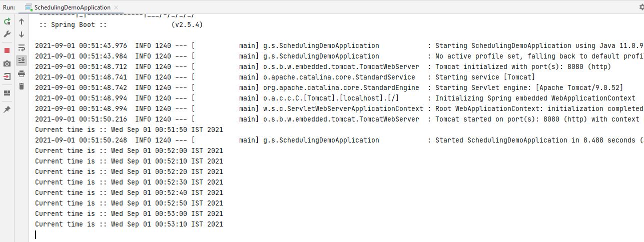
Task: Open run configuration via the wrench icon
Action: (7, 34)
